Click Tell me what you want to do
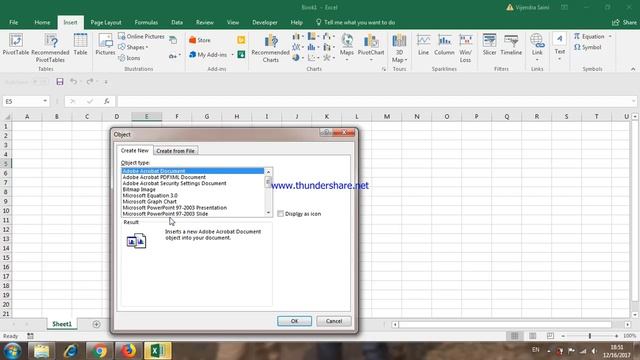 pos(355,22)
